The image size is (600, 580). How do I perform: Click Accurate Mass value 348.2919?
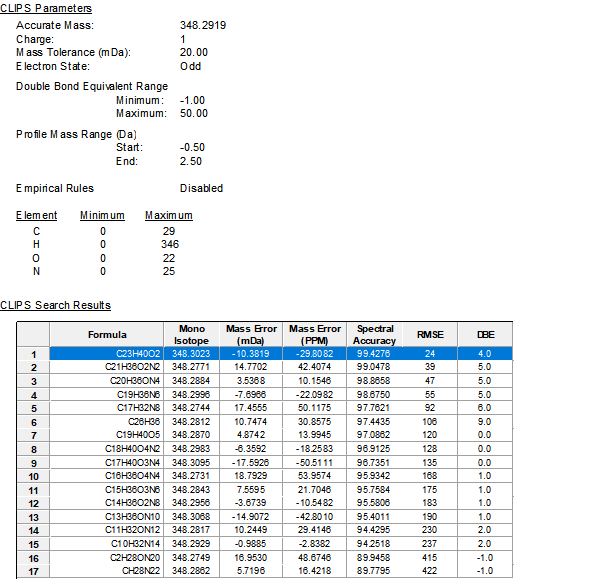pyautogui.click(x=203, y=25)
